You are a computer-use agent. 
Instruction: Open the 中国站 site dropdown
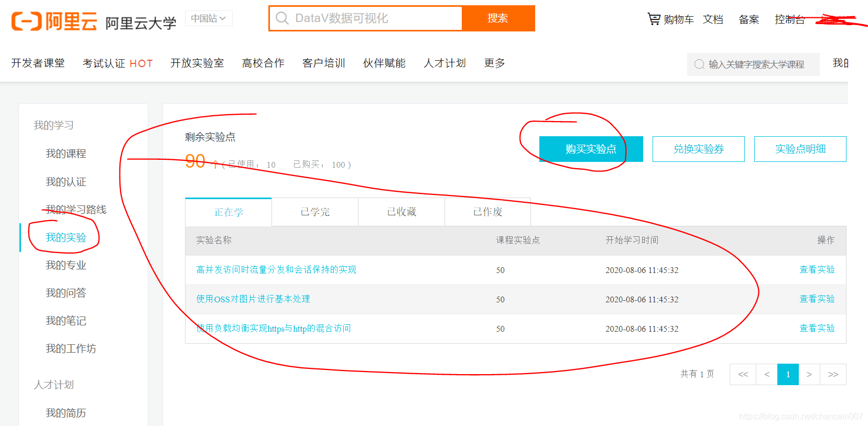coord(209,18)
